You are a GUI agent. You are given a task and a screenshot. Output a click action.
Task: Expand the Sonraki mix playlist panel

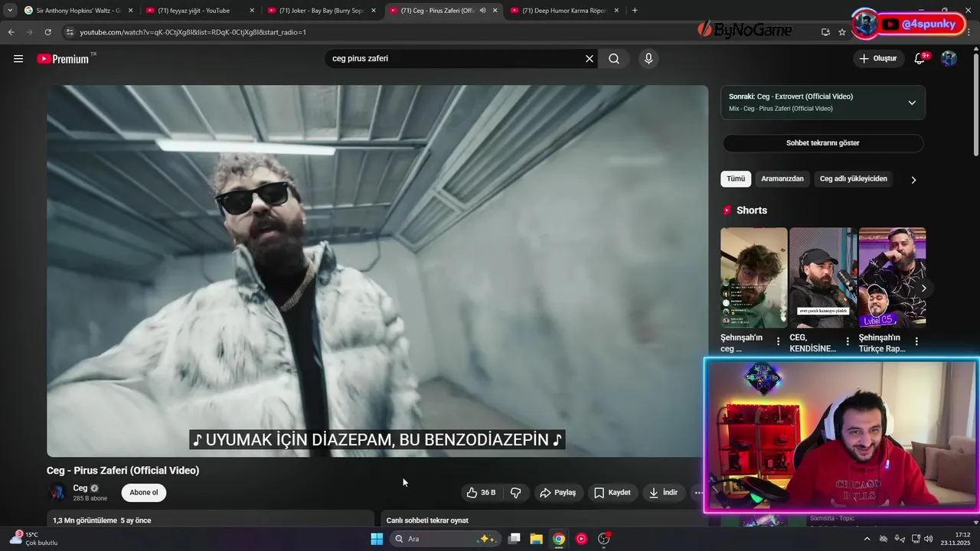coord(912,103)
